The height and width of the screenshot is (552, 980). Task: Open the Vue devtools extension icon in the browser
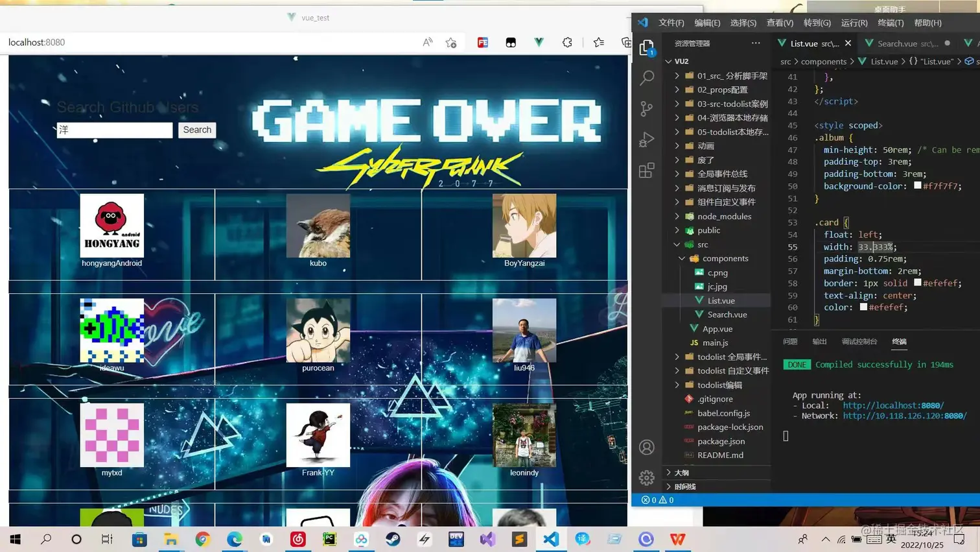pyautogui.click(x=539, y=42)
